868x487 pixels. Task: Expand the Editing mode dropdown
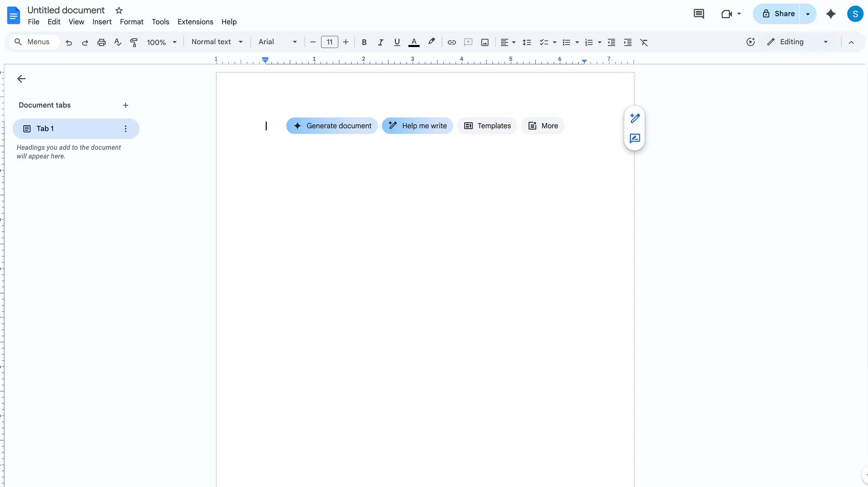[x=825, y=42]
